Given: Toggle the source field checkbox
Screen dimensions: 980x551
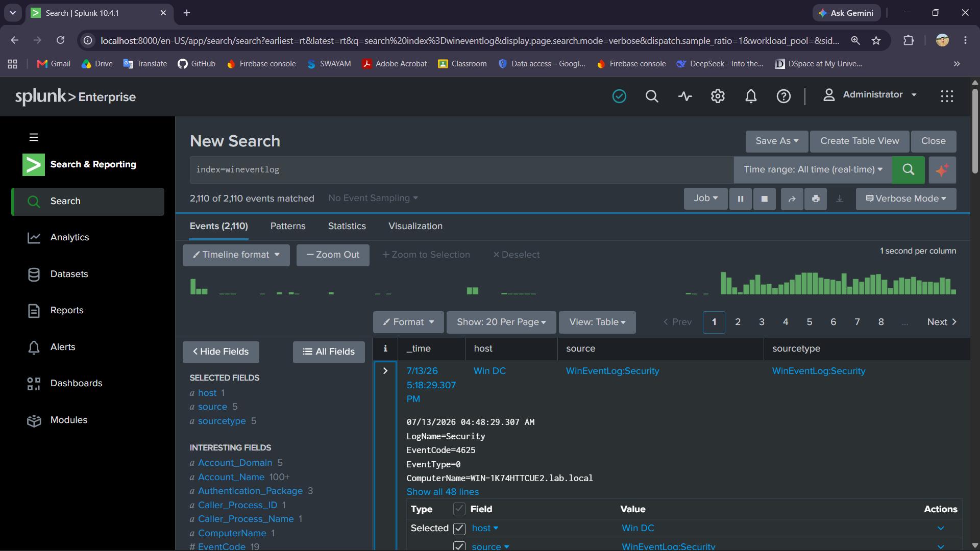Looking at the screenshot, I should pyautogui.click(x=459, y=546).
